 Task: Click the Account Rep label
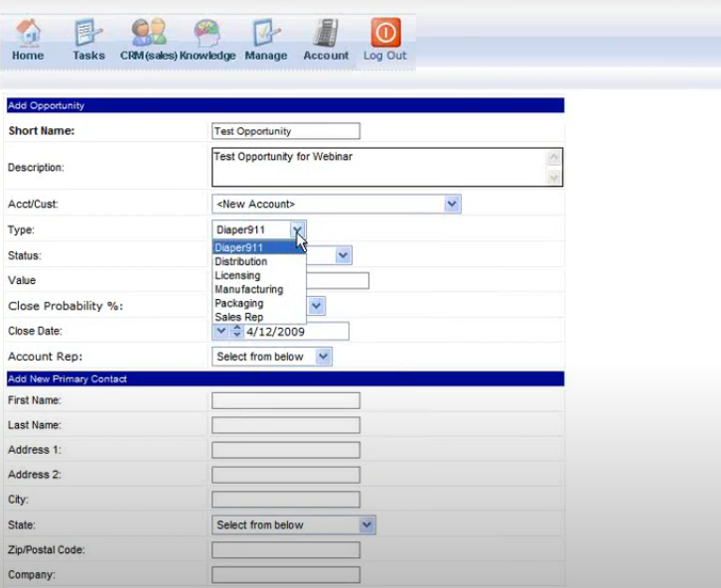(x=45, y=357)
